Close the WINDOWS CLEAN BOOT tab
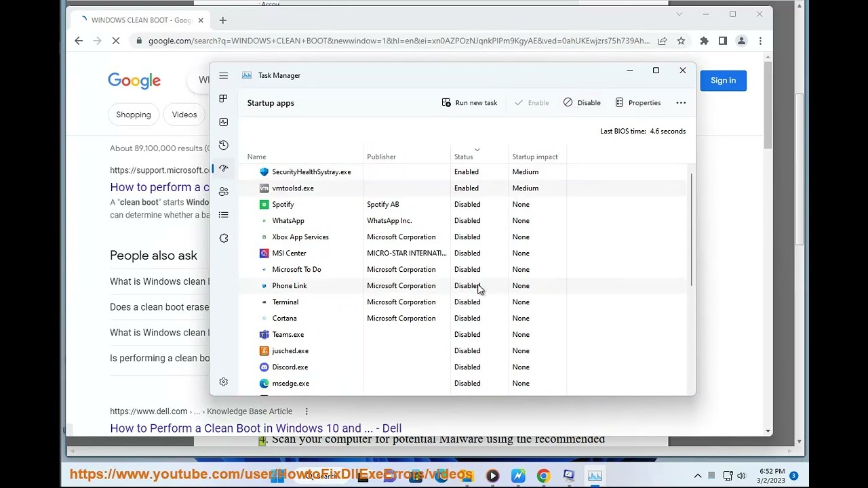Image resolution: width=868 pixels, height=488 pixels. point(201,20)
